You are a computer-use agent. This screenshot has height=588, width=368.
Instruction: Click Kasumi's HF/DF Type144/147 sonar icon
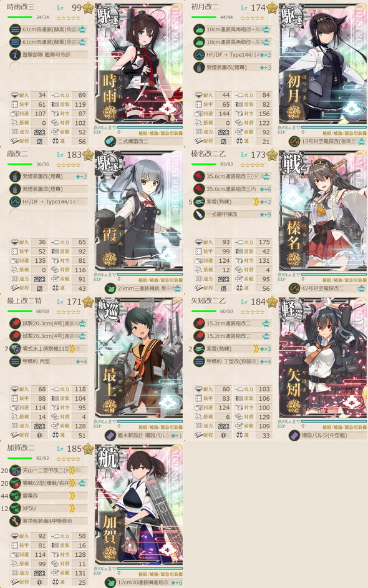click(14, 202)
